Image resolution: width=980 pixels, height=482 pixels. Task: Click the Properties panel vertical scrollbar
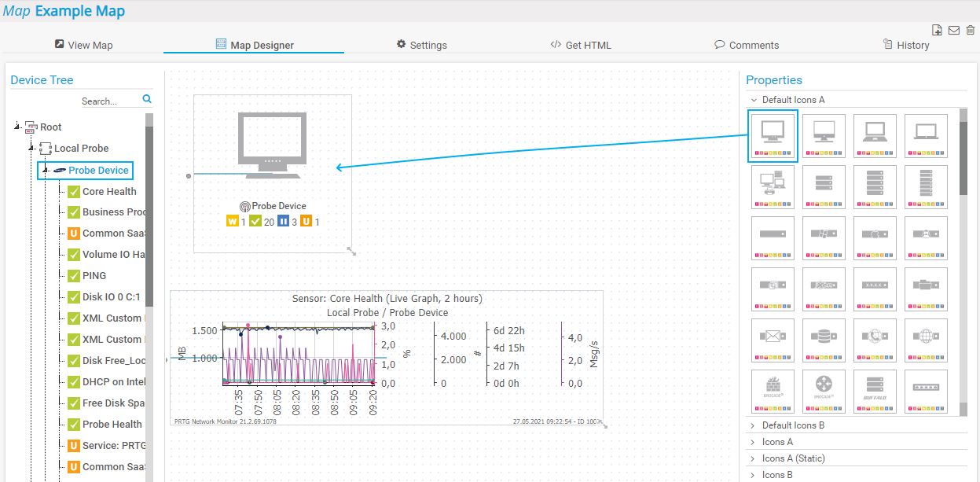[963, 157]
